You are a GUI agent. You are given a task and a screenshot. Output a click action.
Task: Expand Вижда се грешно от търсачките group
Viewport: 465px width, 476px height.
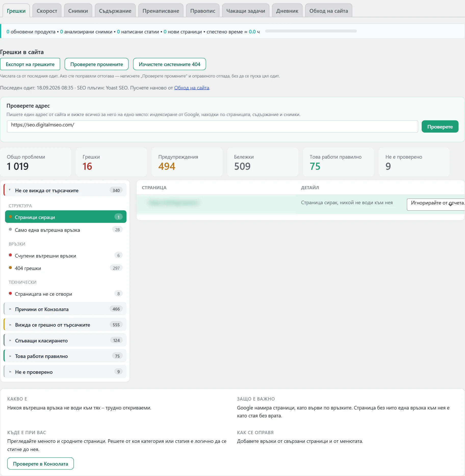click(65, 325)
